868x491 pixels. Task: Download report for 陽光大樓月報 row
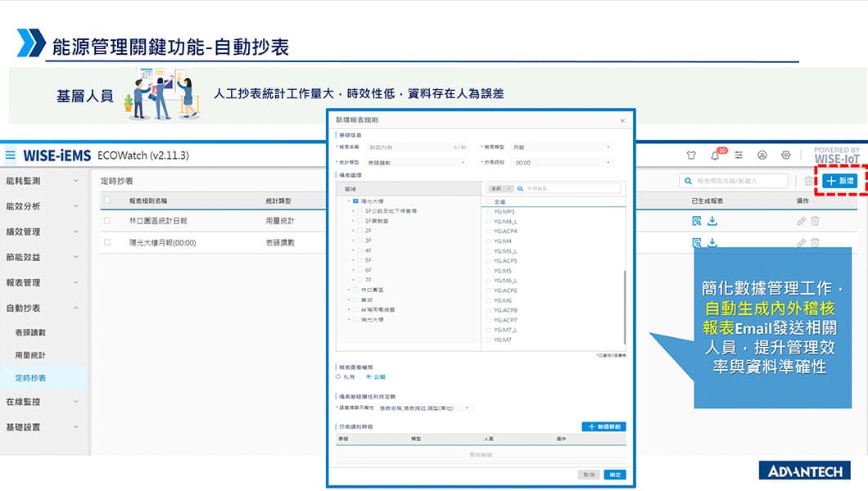click(712, 242)
